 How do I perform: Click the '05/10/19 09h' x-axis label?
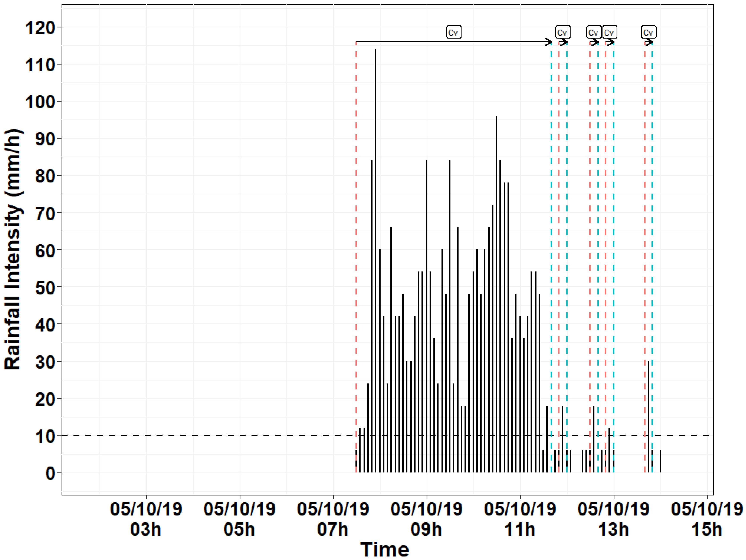[426, 519]
